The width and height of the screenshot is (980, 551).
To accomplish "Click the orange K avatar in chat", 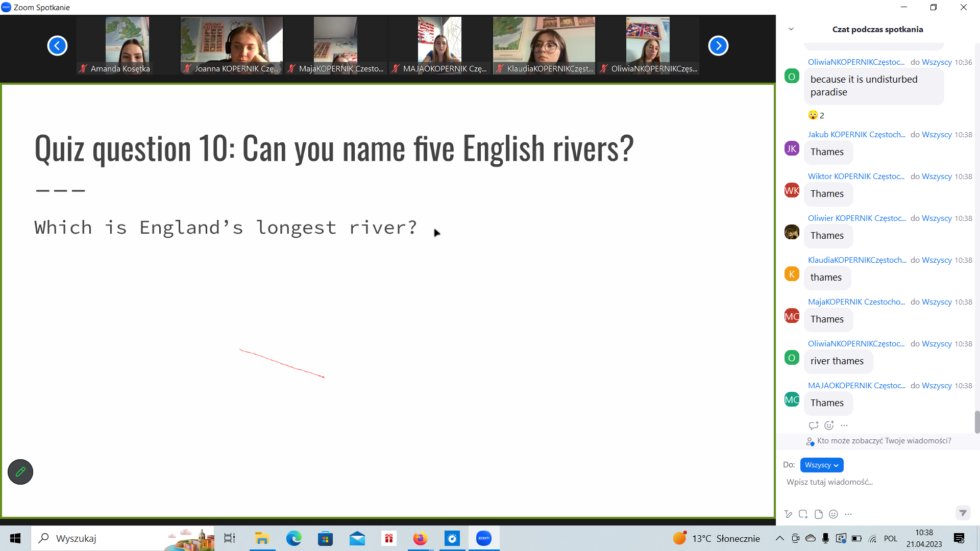I will [792, 274].
